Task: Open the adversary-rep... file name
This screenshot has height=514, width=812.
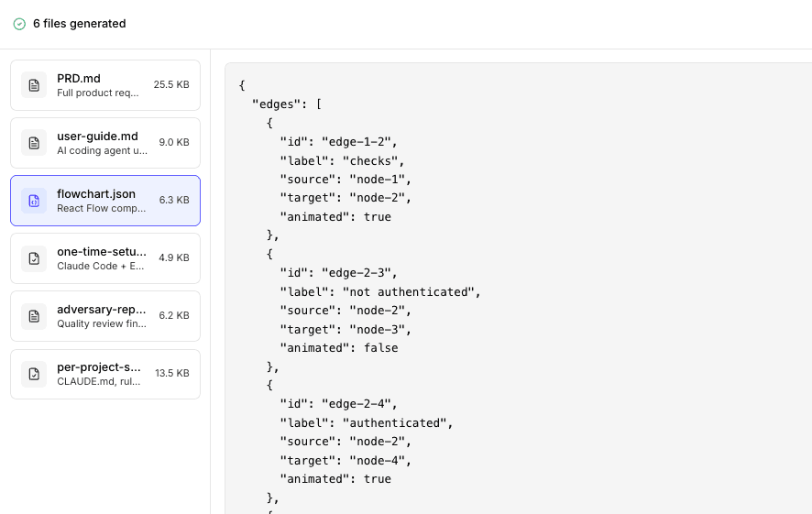Action: pyautogui.click(x=102, y=310)
